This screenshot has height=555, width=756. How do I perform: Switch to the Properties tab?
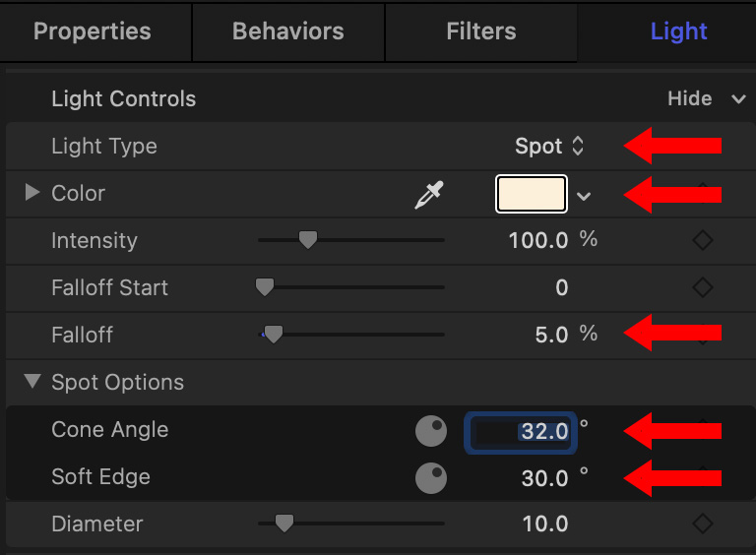(93, 31)
